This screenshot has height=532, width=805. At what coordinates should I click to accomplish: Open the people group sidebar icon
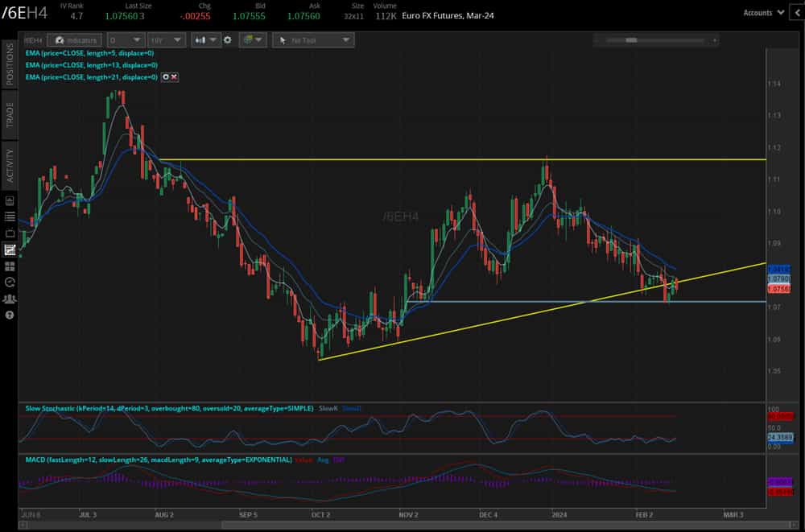(10, 299)
